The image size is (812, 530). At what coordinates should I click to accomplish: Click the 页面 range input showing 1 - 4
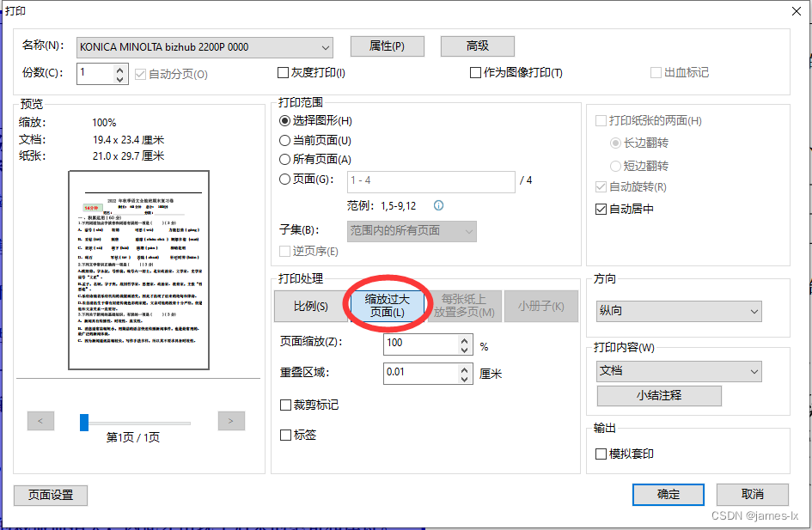click(x=430, y=181)
